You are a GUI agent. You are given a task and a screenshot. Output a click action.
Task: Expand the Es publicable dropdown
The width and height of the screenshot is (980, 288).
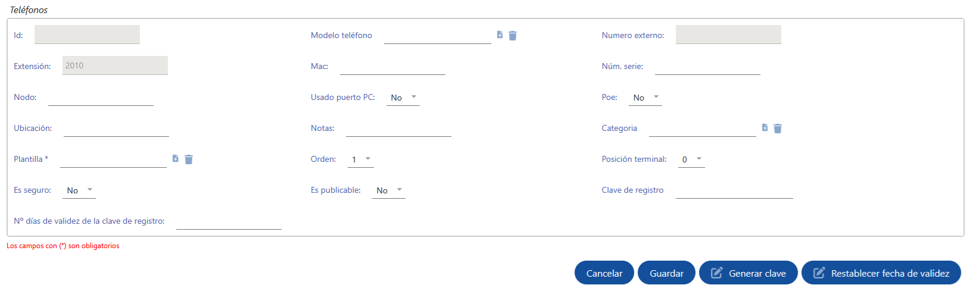389,190
